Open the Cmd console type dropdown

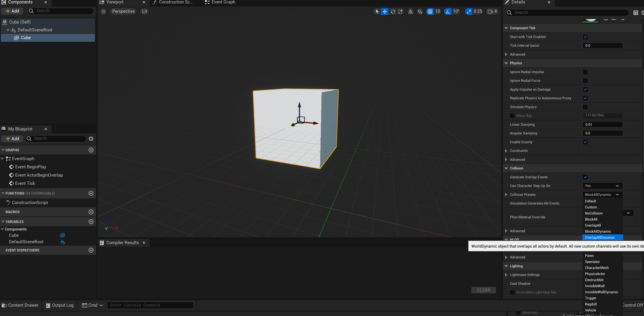(93, 305)
